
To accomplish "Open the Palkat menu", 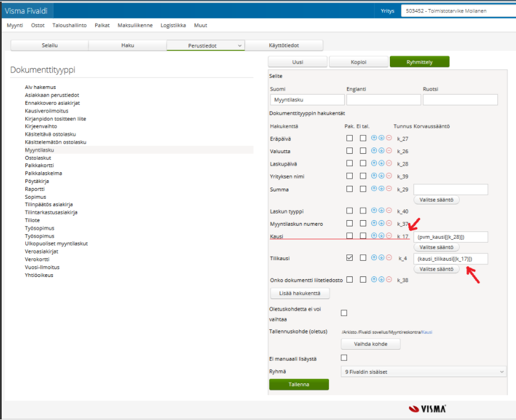I will coord(102,25).
